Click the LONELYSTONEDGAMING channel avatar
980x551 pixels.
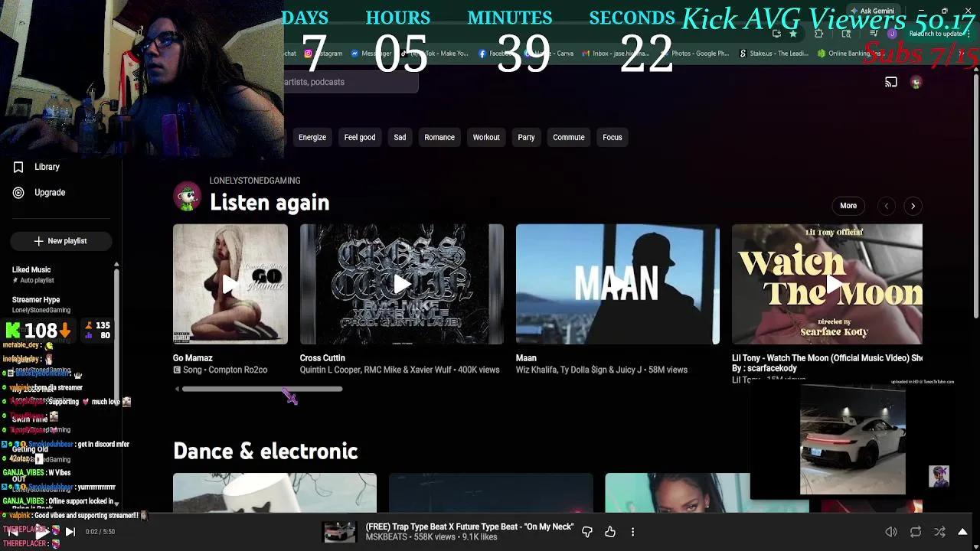point(188,196)
